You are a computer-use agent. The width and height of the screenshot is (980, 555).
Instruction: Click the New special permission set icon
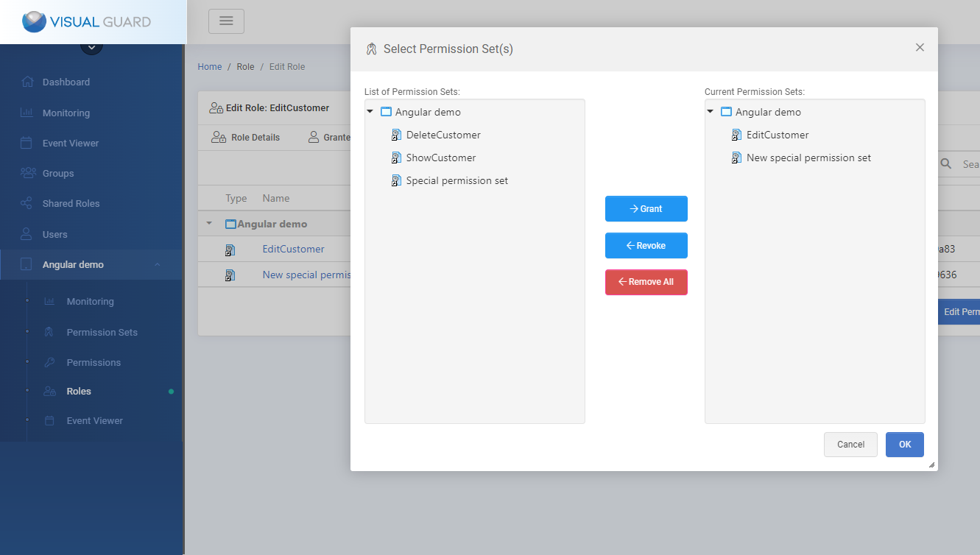click(736, 158)
